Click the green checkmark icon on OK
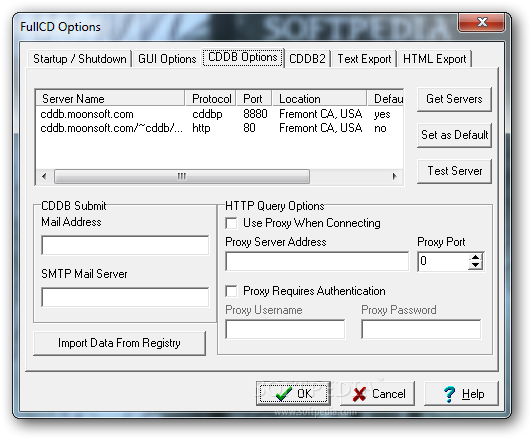Viewport: 532px width, 439px height. [x=284, y=394]
